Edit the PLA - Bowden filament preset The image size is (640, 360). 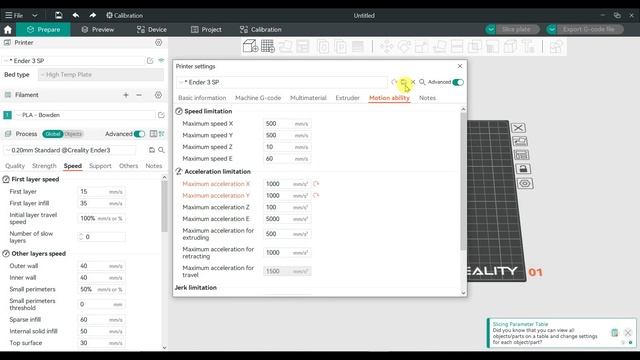pos(161,115)
